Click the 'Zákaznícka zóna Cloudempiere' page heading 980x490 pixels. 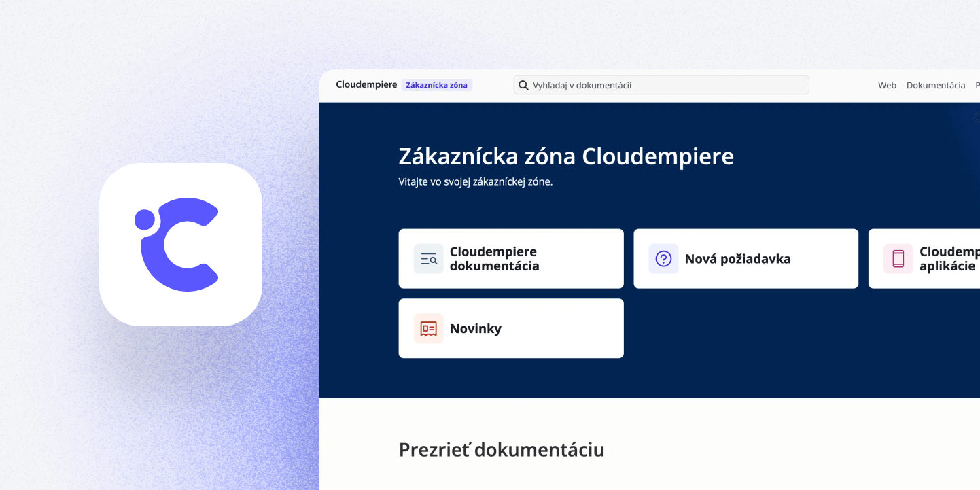(x=565, y=157)
